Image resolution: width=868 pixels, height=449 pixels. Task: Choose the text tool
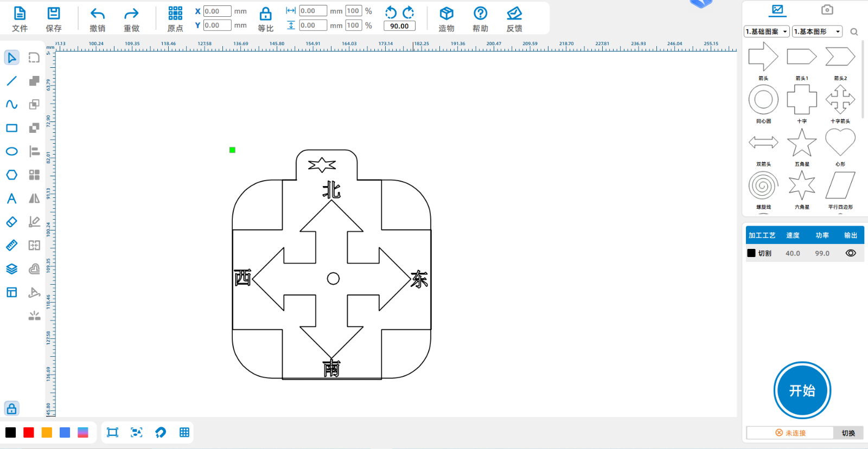coord(11,198)
